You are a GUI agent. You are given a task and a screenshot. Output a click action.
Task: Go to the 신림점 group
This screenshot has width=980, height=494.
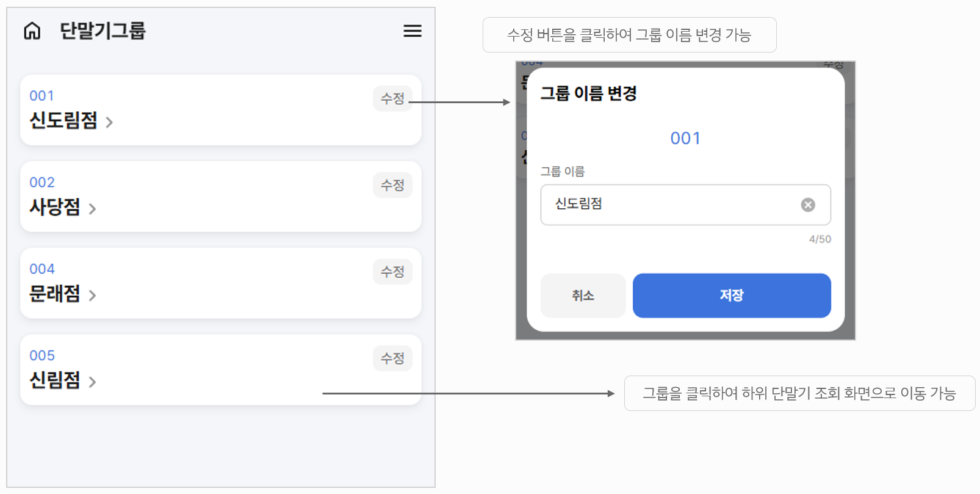coord(55,380)
